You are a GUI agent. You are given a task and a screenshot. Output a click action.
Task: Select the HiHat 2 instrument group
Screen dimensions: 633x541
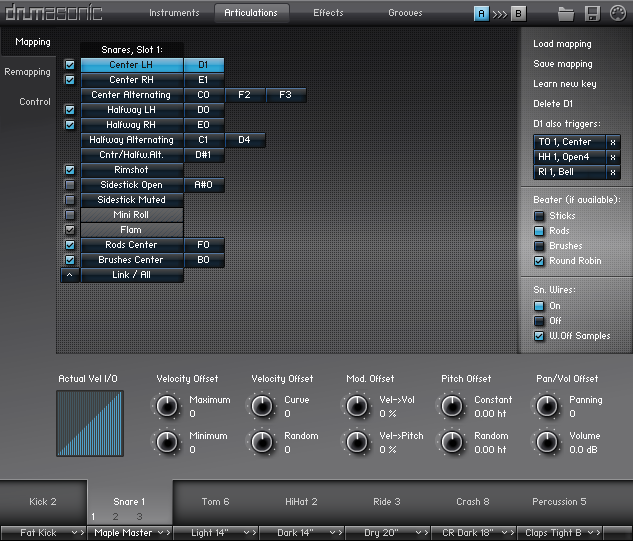(x=301, y=502)
